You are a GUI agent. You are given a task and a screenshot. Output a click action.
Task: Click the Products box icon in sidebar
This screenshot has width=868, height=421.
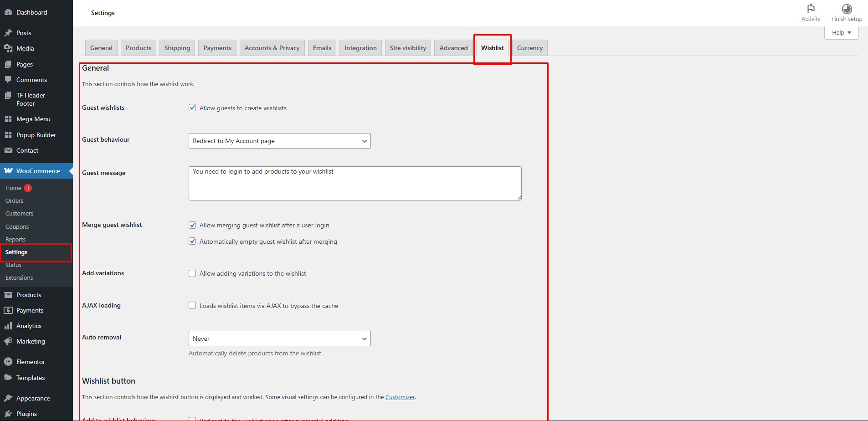[8, 295]
